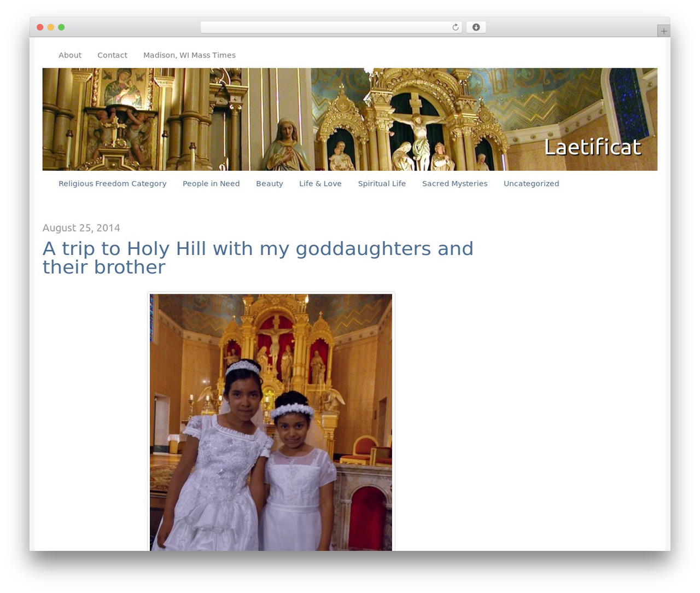This screenshot has height=593, width=700.
Task: Open Madison, WI Mass Times link
Action: tap(189, 55)
